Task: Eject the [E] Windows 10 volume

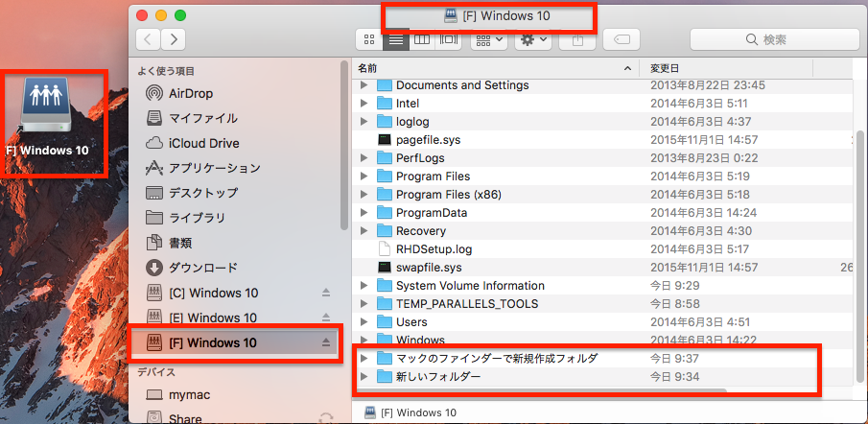Action: [326, 318]
